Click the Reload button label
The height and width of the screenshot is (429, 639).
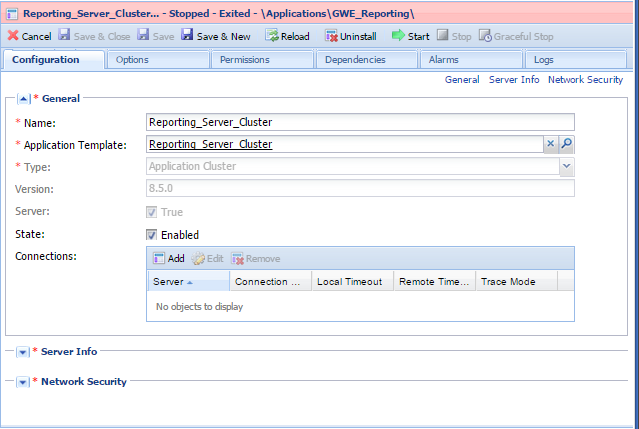point(295,37)
